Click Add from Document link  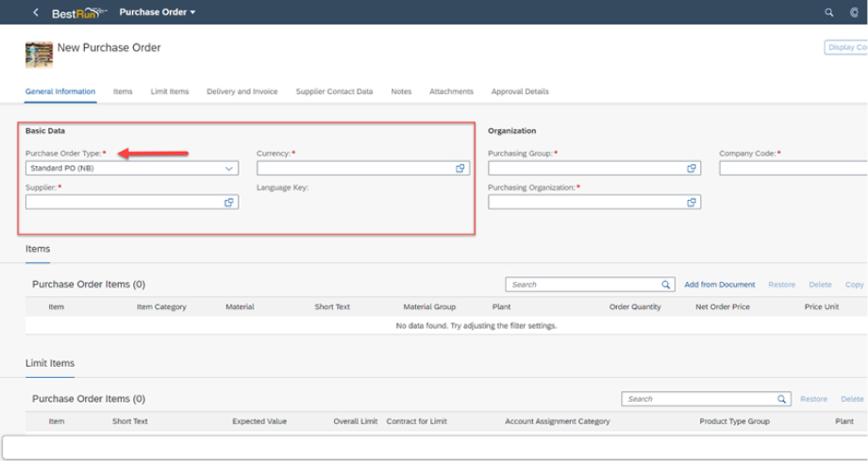tap(720, 285)
